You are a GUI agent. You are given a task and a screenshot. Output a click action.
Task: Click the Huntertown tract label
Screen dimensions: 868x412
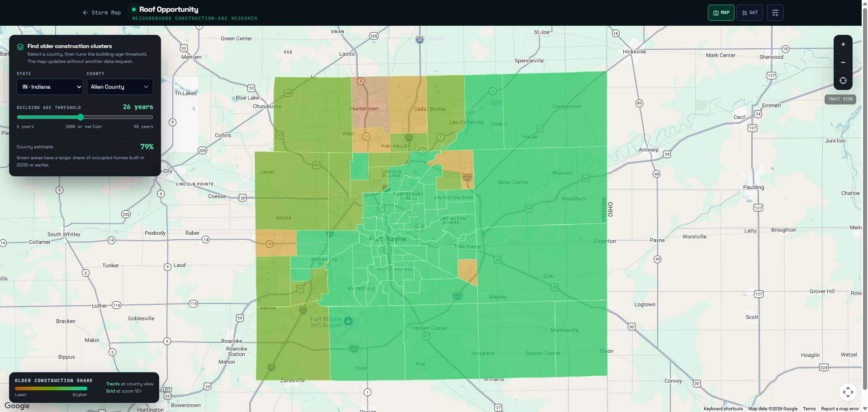pyautogui.click(x=364, y=109)
